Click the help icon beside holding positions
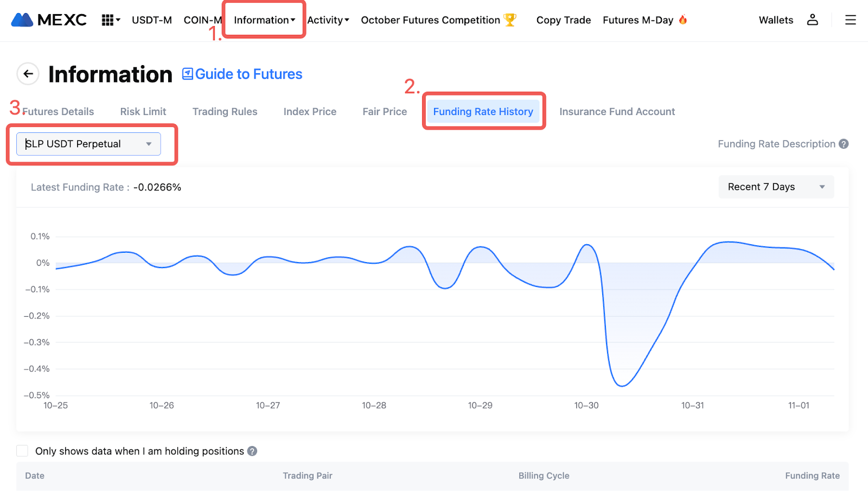868x497 pixels. pos(252,451)
